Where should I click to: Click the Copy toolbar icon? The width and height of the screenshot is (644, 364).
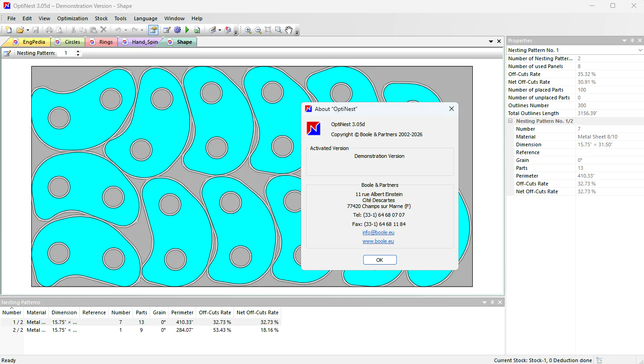[83, 30]
